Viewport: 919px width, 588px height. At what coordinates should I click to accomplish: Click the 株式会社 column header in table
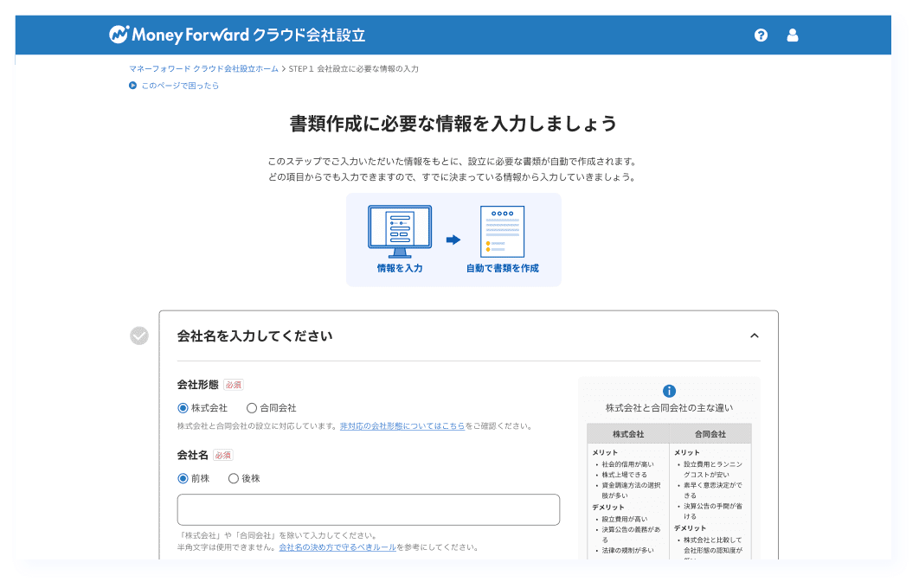click(627, 434)
